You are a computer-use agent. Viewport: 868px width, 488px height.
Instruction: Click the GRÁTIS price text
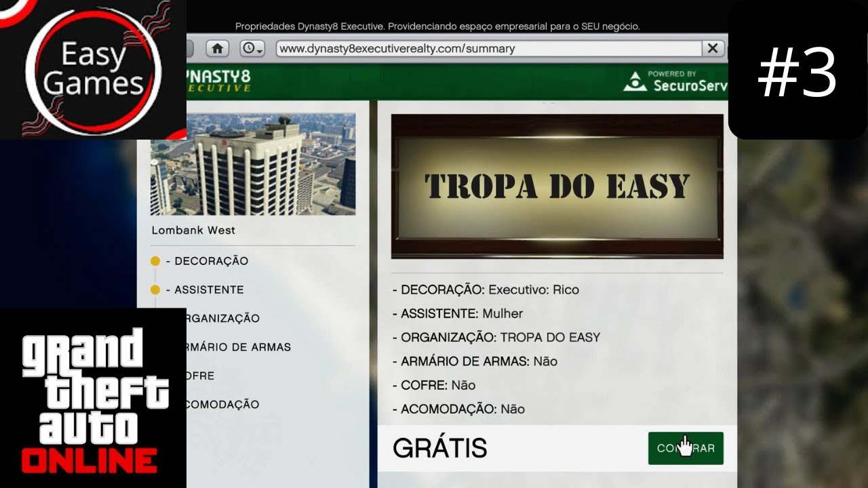(440, 448)
